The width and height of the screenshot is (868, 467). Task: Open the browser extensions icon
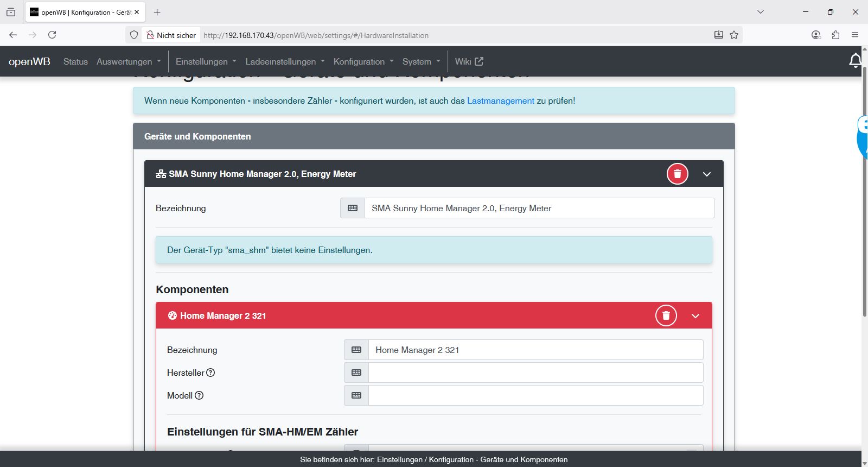pos(835,35)
